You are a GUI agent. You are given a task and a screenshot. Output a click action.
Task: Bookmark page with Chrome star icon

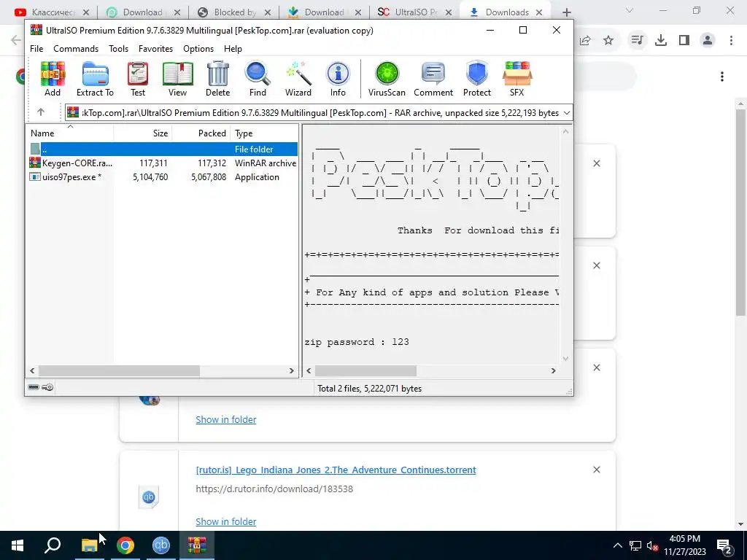[x=608, y=41]
